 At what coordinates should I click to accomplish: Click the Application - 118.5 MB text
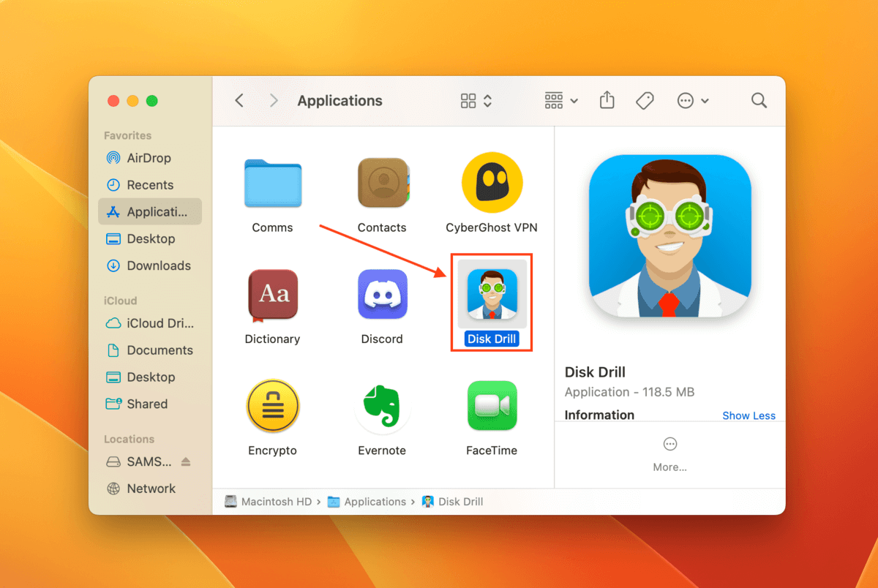pyautogui.click(x=629, y=392)
